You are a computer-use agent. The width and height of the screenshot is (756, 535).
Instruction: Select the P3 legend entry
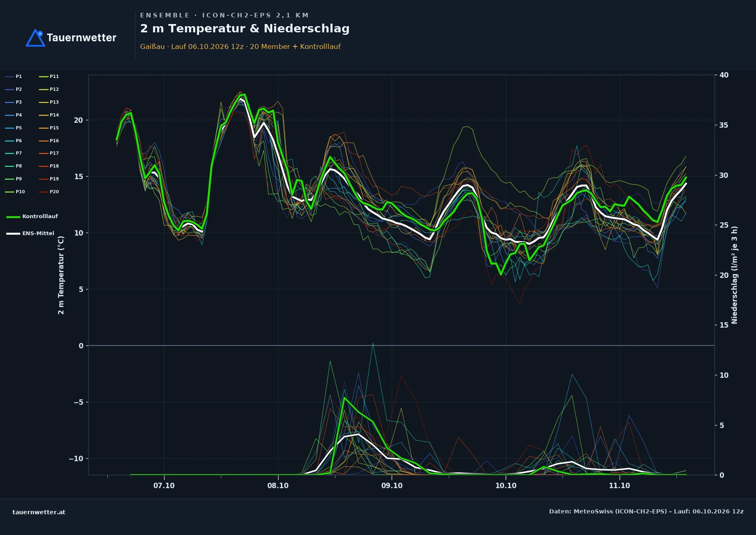click(x=14, y=102)
